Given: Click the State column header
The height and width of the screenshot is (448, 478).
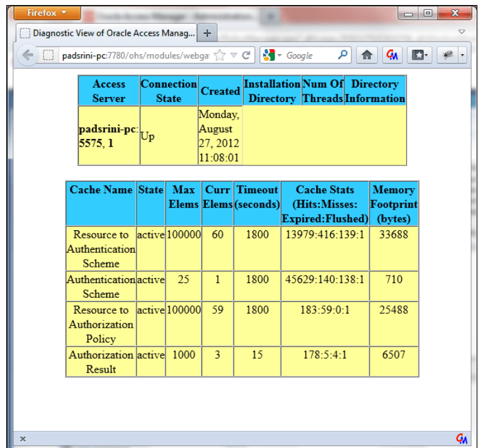Looking at the screenshot, I should coord(151,203).
